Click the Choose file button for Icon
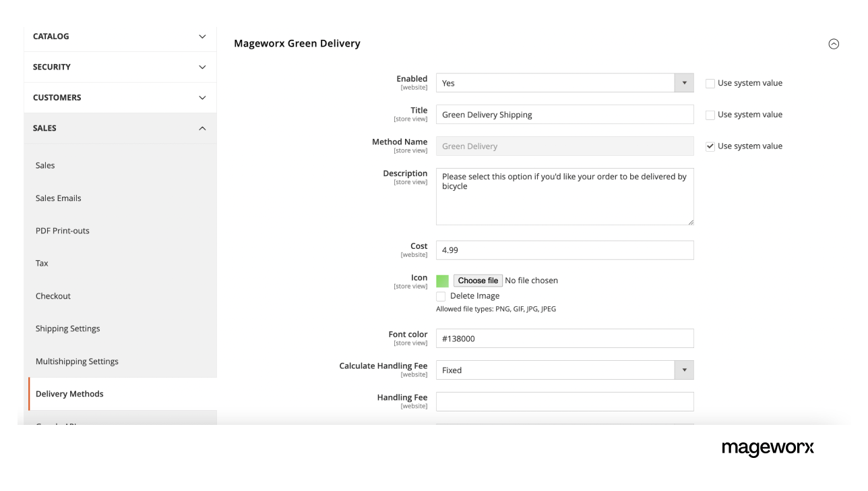Viewport: 868px width, 491px height. point(477,281)
